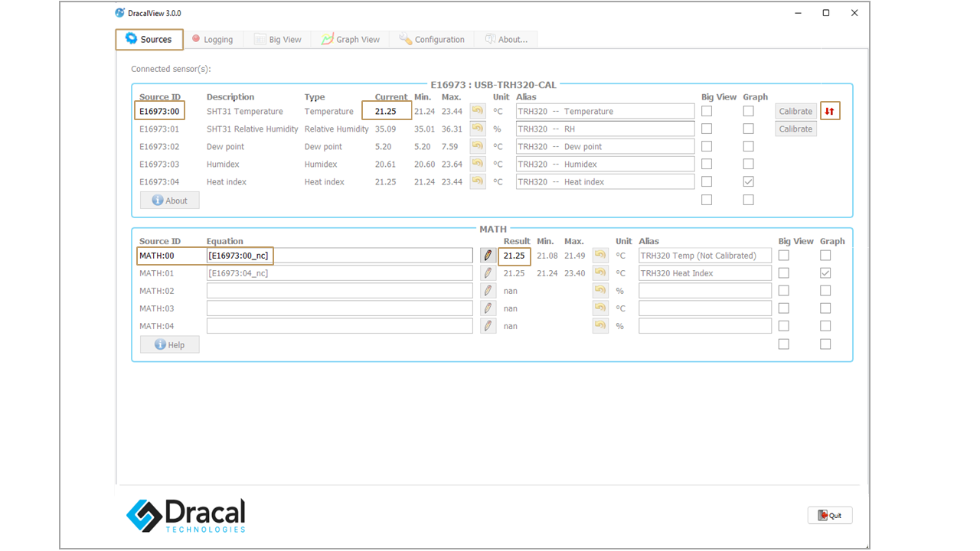Enable Big View for E16973:00 Temperature
This screenshot has width=980, height=551.
tap(707, 111)
